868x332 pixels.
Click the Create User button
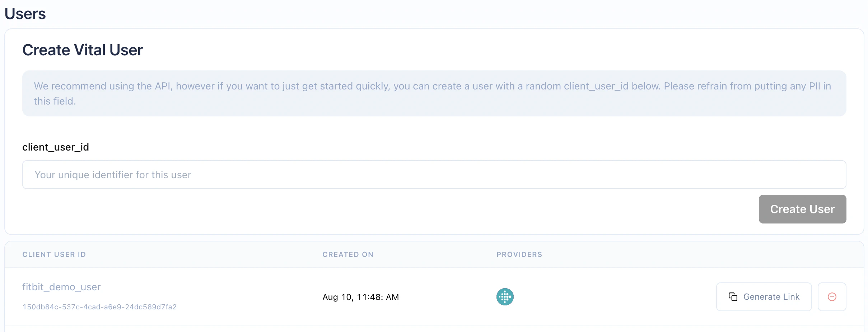coord(802,209)
